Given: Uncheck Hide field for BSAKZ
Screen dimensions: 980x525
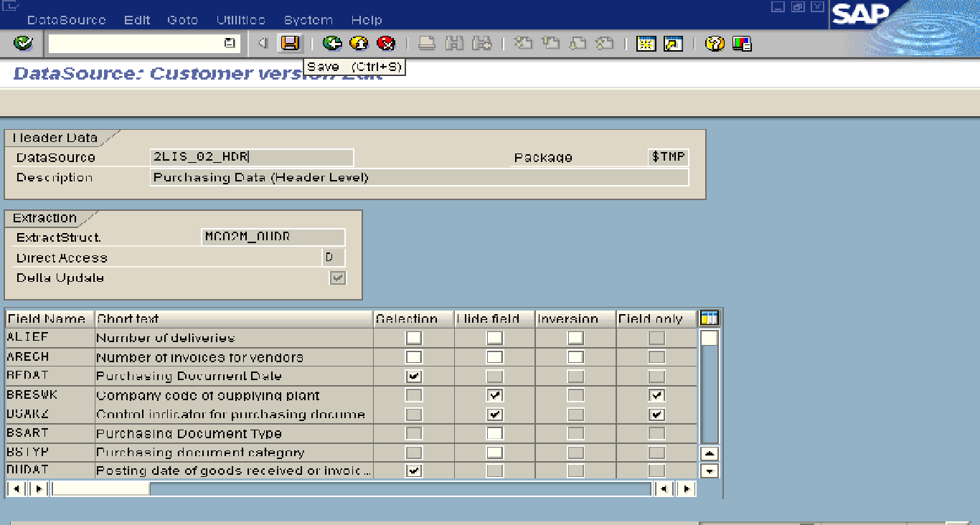Looking at the screenshot, I should coord(495,415).
